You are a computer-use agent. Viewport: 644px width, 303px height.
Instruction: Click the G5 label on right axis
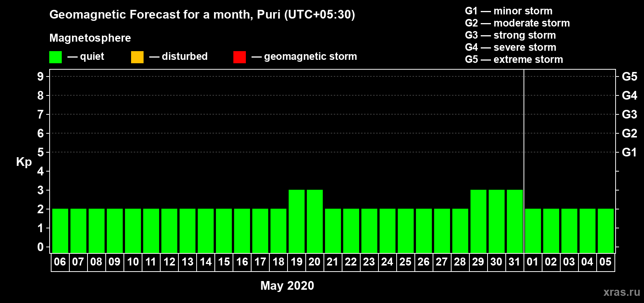630,77
